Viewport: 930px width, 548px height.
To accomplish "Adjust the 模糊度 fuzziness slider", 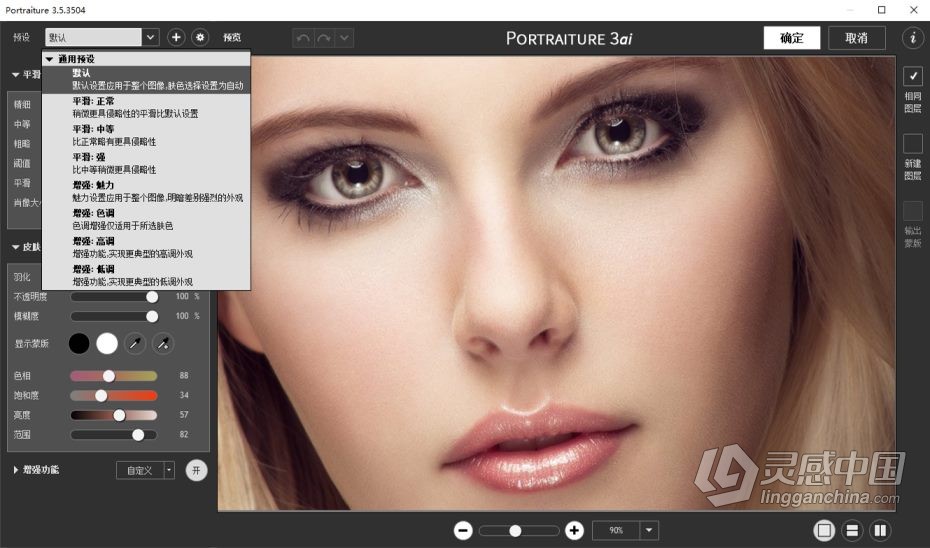I will [x=114, y=316].
